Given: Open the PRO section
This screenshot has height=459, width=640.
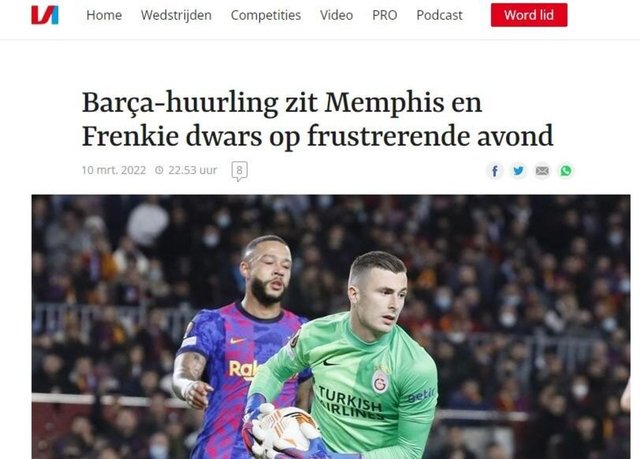Looking at the screenshot, I should tap(384, 15).
